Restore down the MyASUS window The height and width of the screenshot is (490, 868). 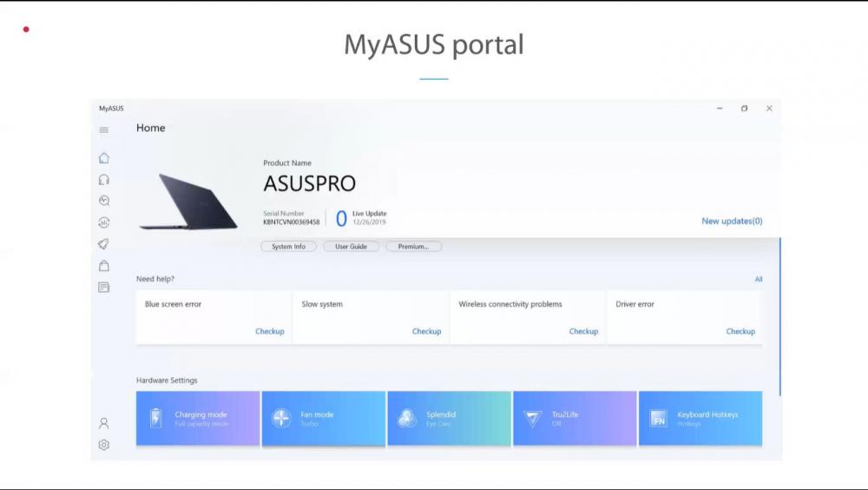coord(745,109)
